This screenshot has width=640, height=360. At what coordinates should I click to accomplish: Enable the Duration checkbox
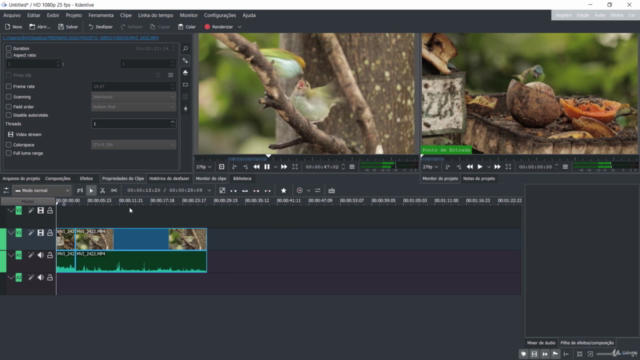(9, 48)
